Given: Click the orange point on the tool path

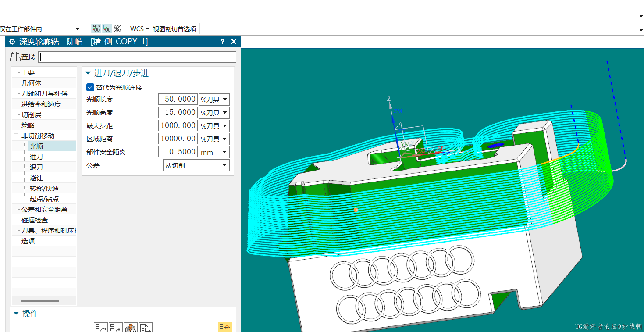Looking at the screenshot, I should pos(356,210).
